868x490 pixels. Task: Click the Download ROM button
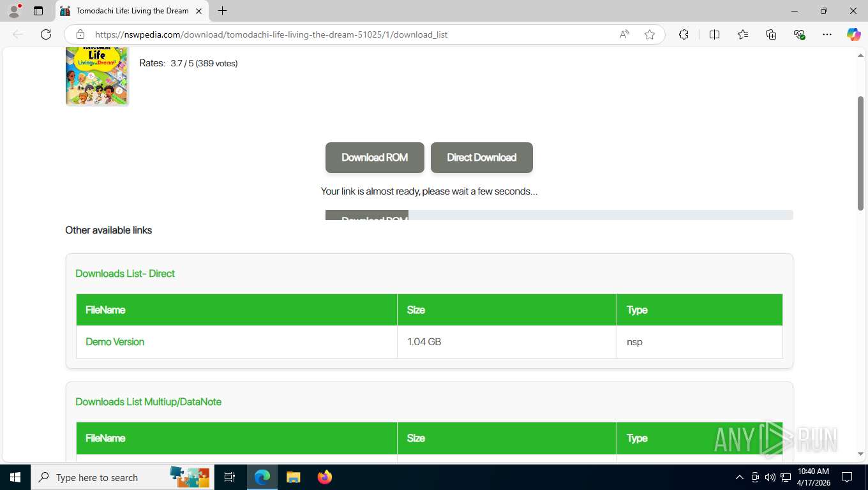pos(375,158)
